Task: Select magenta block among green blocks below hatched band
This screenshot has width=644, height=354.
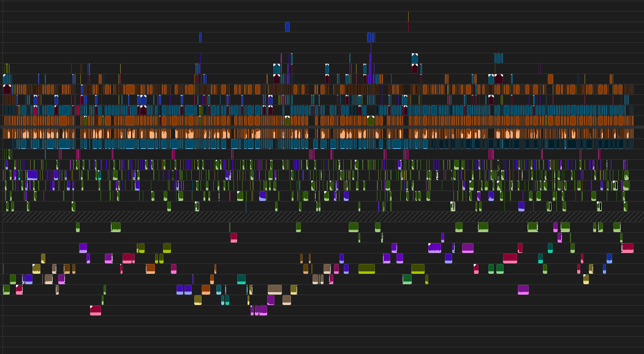Action: pos(555,227)
